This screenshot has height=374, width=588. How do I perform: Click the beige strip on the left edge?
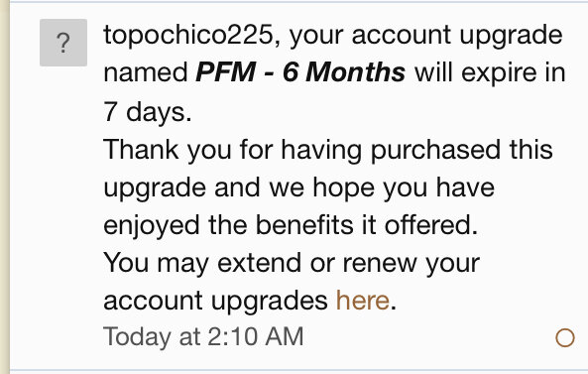(5, 187)
